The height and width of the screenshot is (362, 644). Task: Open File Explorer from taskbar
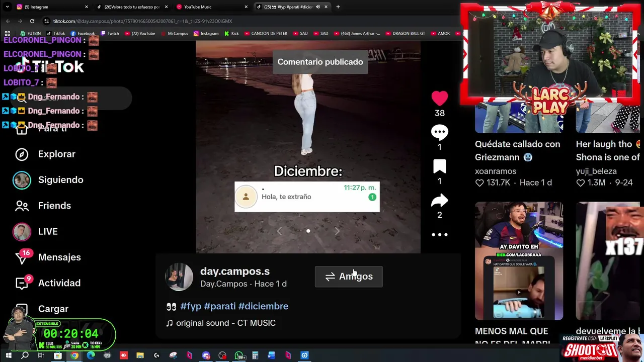click(x=140, y=355)
